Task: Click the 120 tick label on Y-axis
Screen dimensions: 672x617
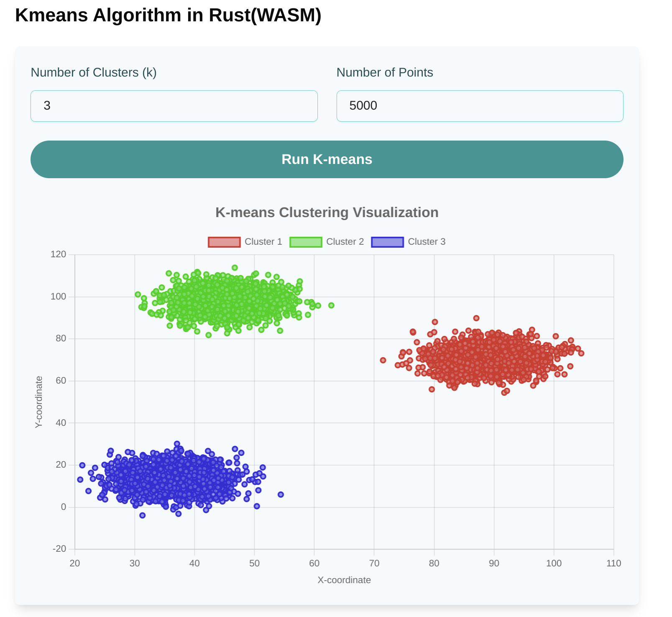Action: 59,254
